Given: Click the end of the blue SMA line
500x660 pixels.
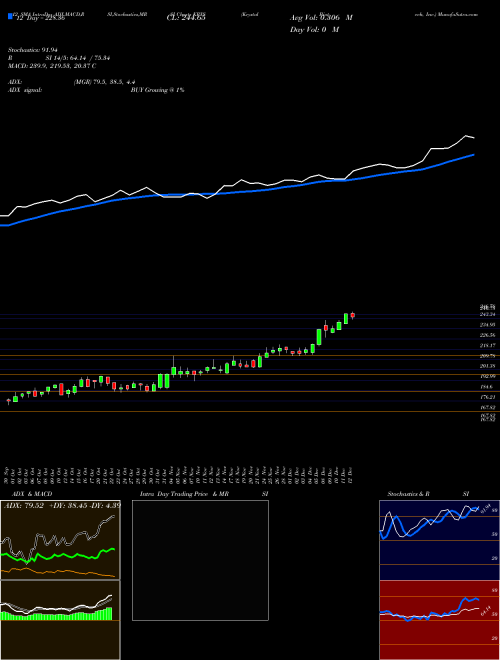Looking at the screenshot, I should (474, 154).
